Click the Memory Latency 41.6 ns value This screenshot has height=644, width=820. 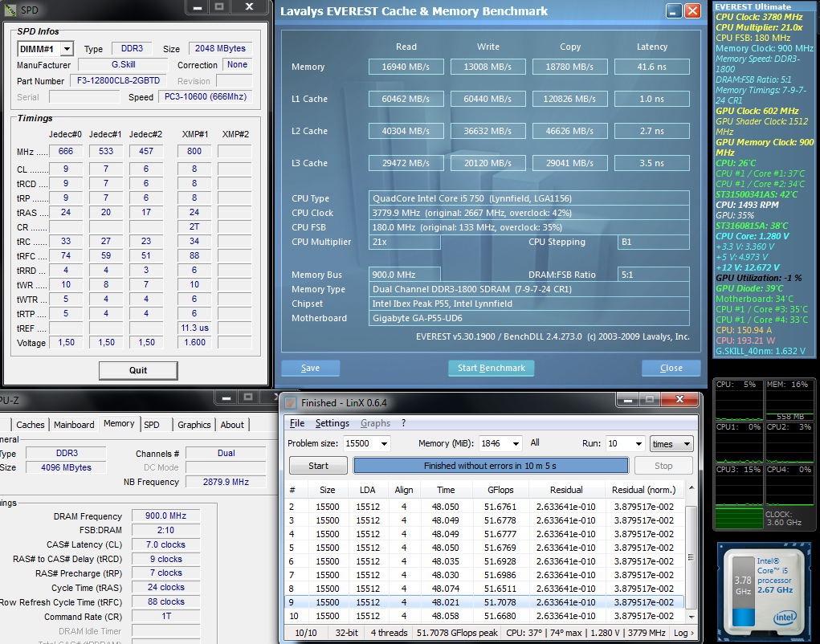click(x=651, y=67)
